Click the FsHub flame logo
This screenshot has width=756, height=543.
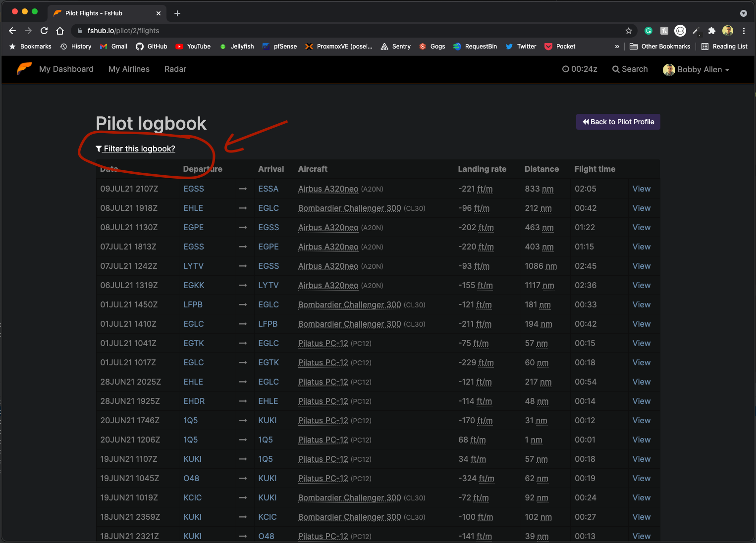click(x=23, y=69)
